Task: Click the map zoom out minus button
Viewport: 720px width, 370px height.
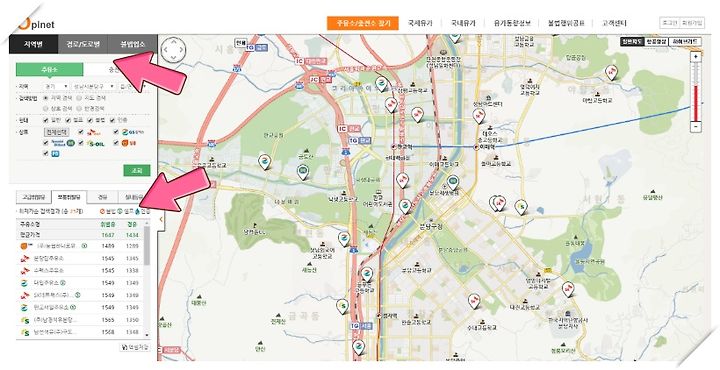Action: point(696,127)
